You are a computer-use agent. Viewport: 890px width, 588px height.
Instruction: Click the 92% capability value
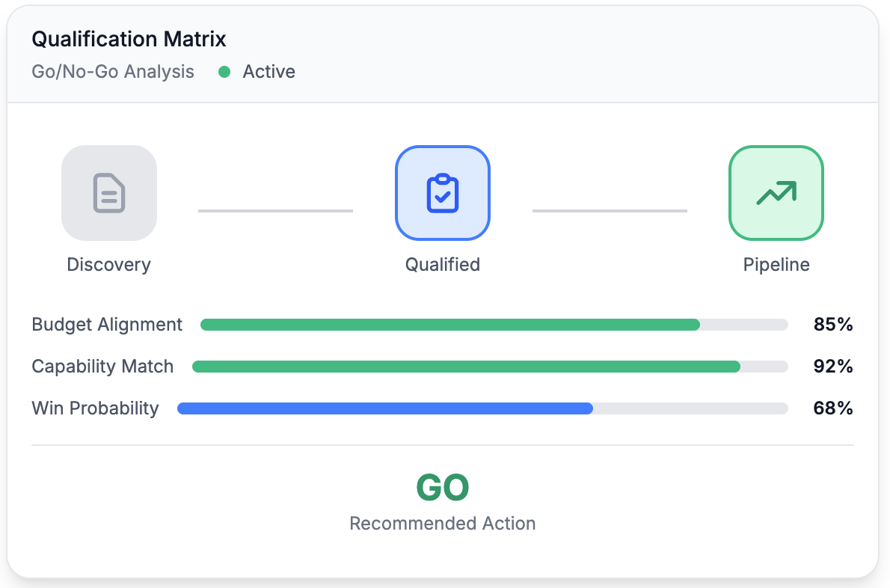tap(832, 367)
